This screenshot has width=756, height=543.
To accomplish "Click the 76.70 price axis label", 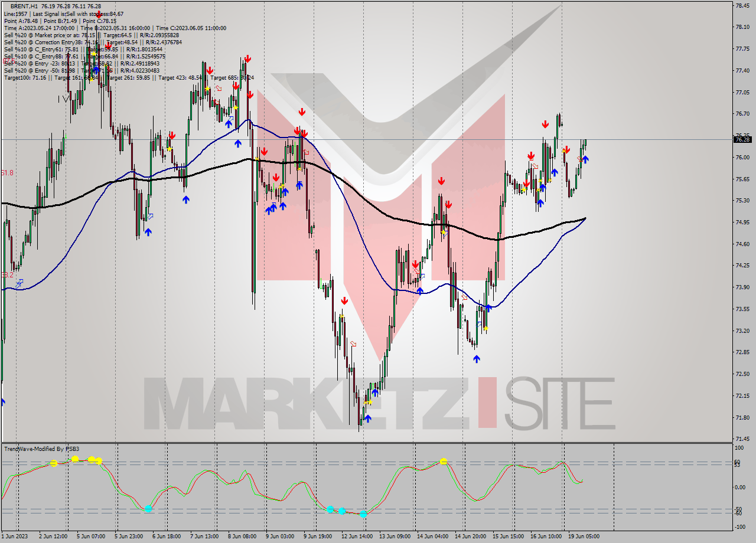I will pos(742,114).
